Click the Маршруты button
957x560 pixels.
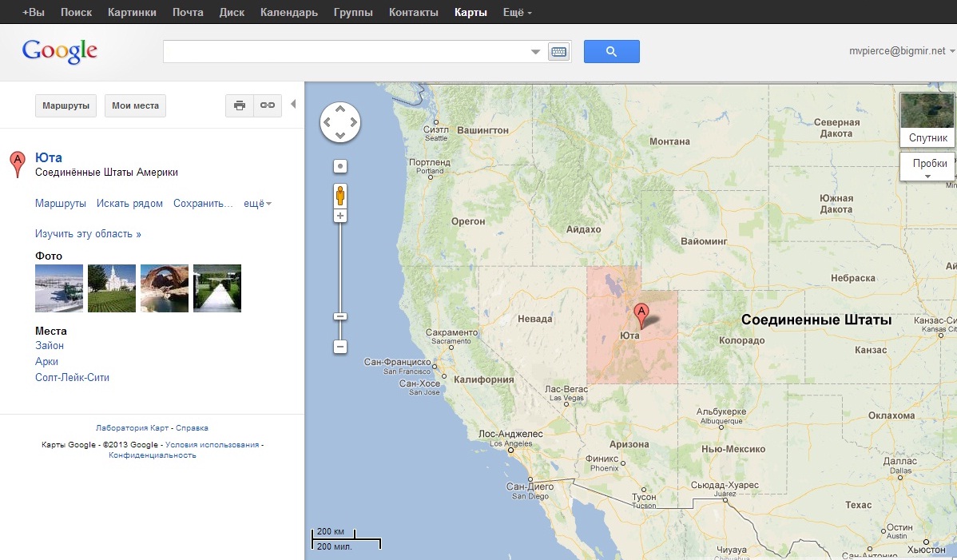click(66, 105)
